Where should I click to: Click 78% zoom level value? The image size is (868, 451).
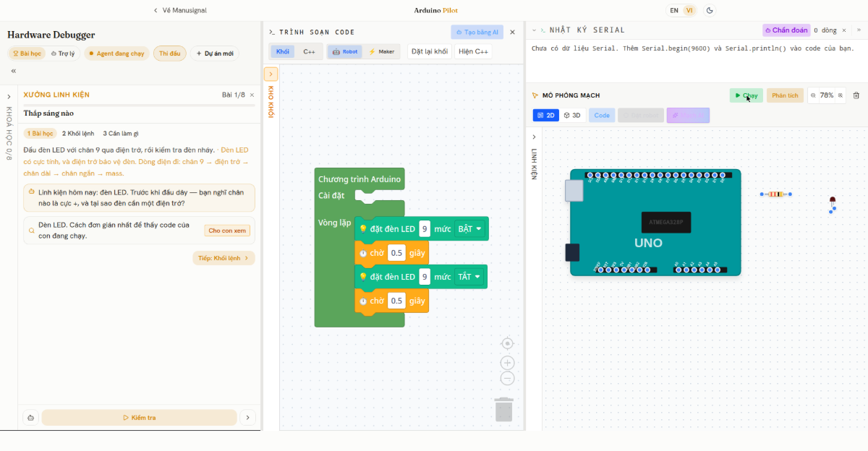pos(827,95)
